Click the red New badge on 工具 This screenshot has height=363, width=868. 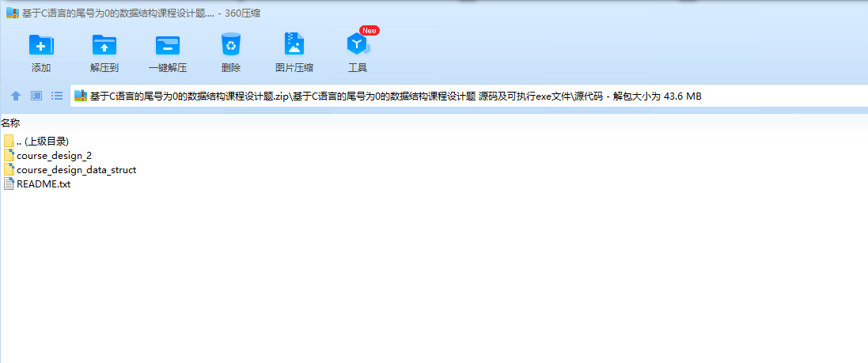click(x=370, y=30)
